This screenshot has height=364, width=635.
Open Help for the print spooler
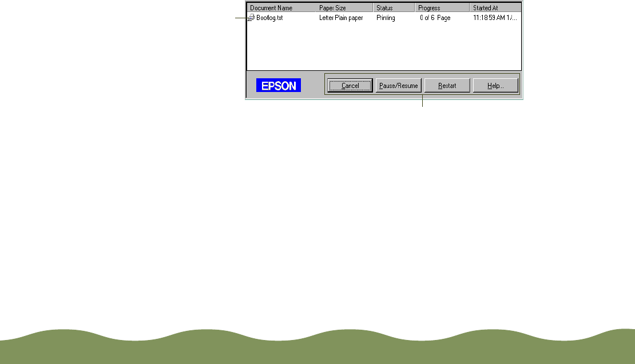(495, 85)
